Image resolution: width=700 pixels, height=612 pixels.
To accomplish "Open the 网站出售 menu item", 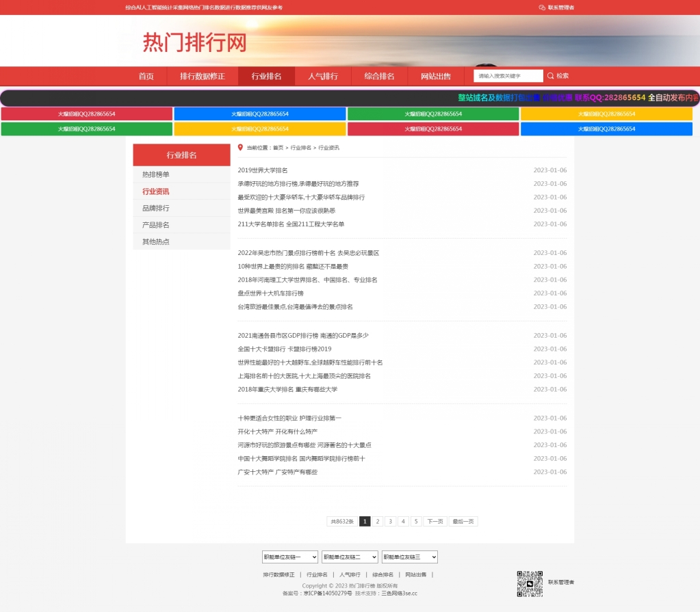I will 435,76.
